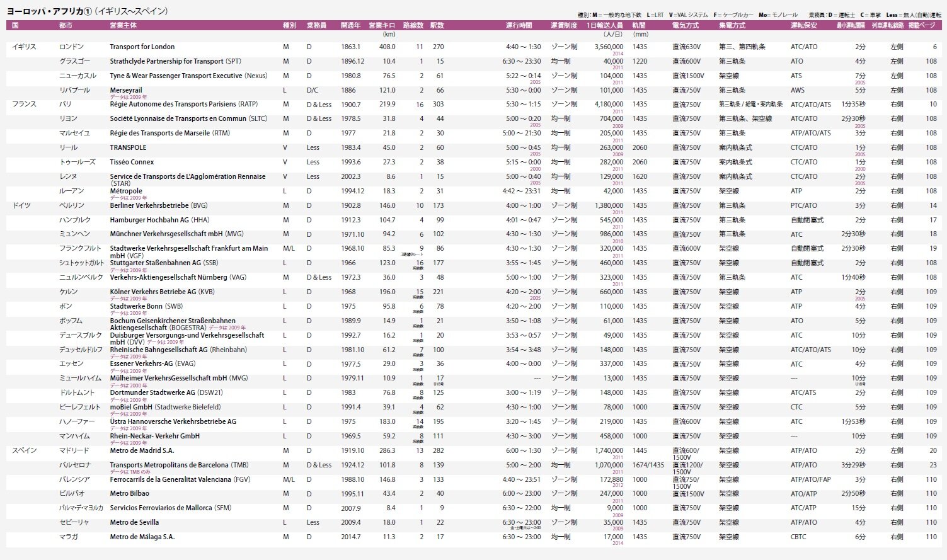Click the gauge value "1674/1435"
Screen dimensions: 947x560
pos(648,466)
